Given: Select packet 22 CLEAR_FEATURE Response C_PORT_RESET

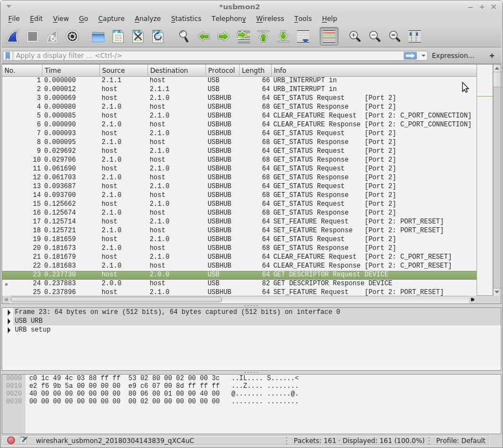Looking at the screenshot, I should (x=239, y=266).
